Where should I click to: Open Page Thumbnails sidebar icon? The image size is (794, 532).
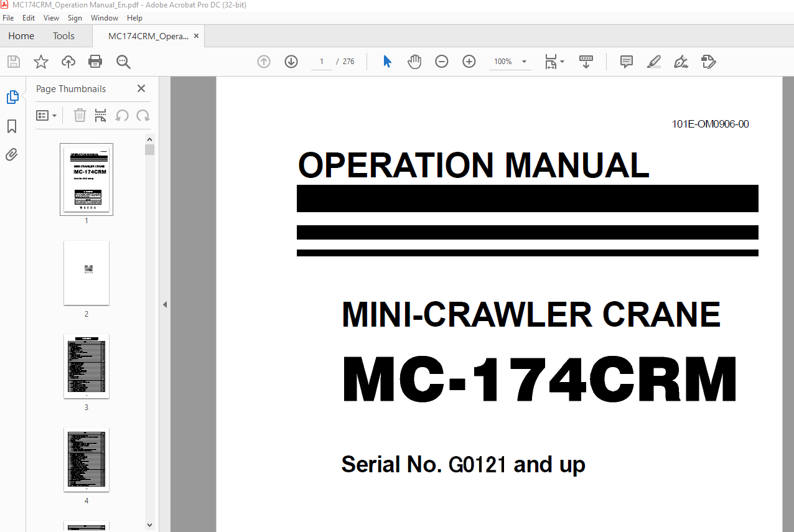[12, 97]
